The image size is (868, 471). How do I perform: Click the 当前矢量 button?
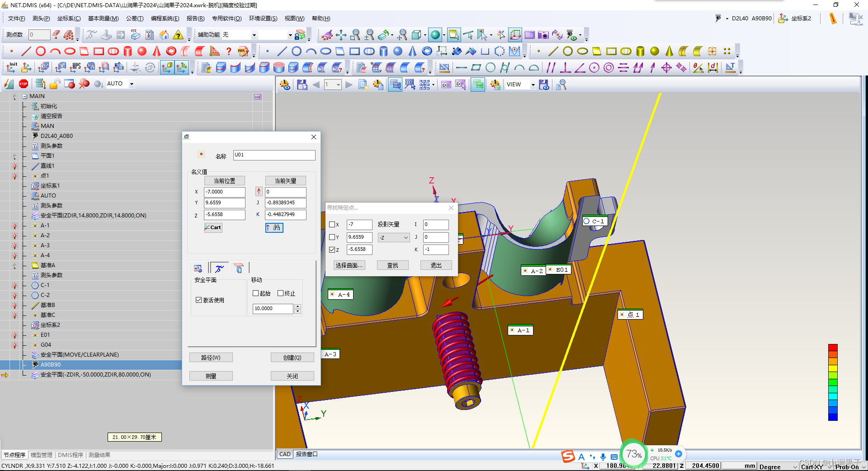point(285,180)
